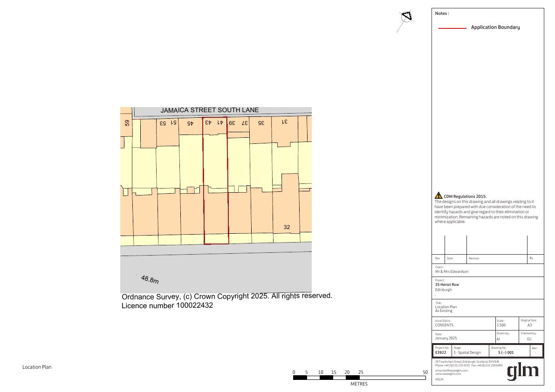Select the 'JAMAICA STREET SOUTH LANE' label
This screenshot has height=392, width=555.
coord(210,110)
